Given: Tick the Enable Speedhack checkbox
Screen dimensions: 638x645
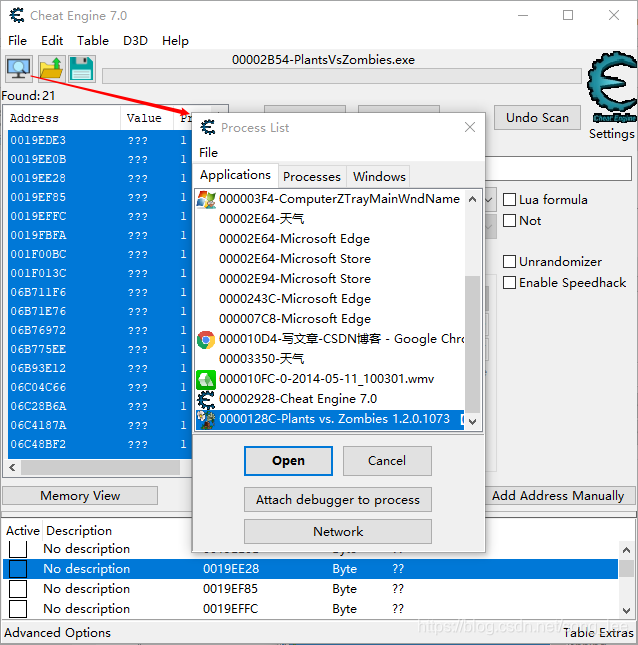Looking at the screenshot, I should pos(509,283).
